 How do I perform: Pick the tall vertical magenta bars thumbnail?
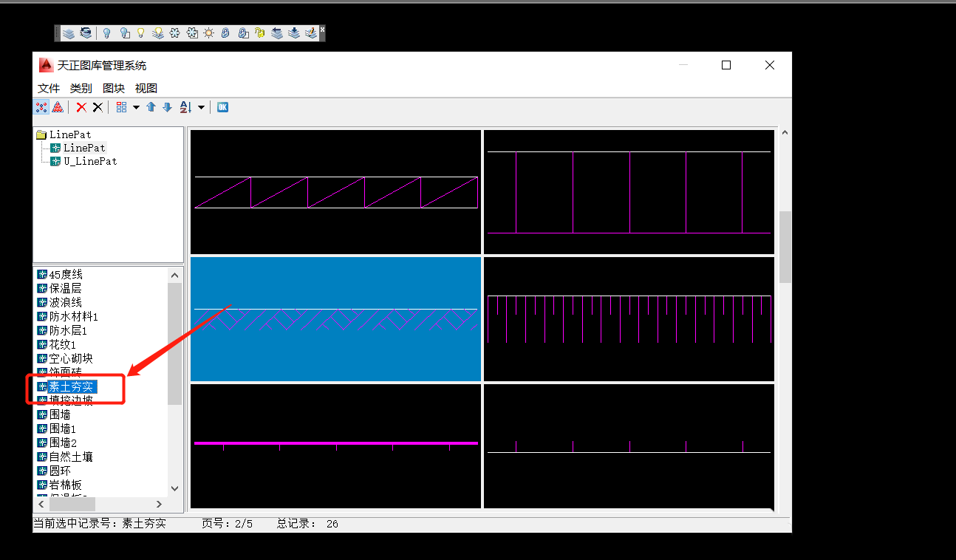629,192
